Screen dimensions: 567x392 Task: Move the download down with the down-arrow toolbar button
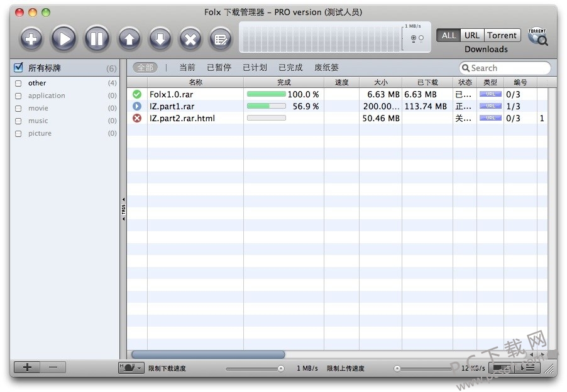pos(160,39)
